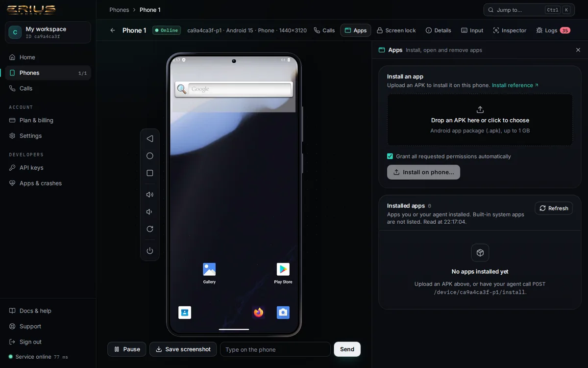
Task: Switch to the Details tab
Action: pyautogui.click(x=439, y=30)
